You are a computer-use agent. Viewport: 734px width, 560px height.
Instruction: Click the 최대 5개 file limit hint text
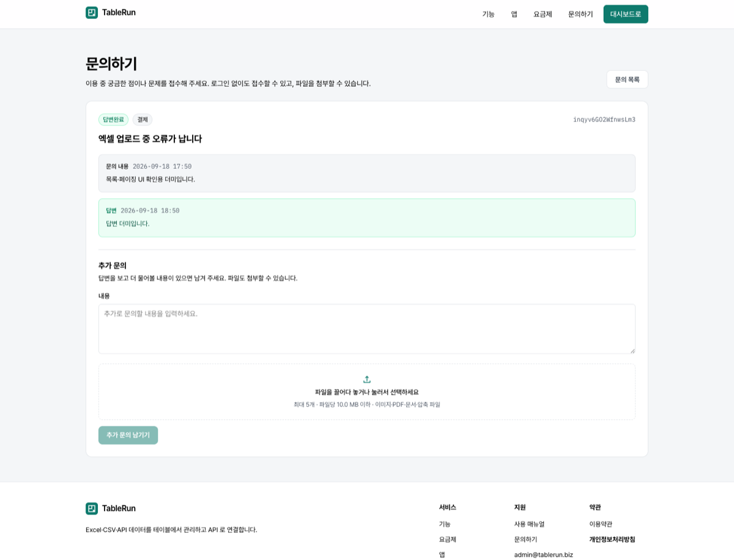click(x=367, y=404)
